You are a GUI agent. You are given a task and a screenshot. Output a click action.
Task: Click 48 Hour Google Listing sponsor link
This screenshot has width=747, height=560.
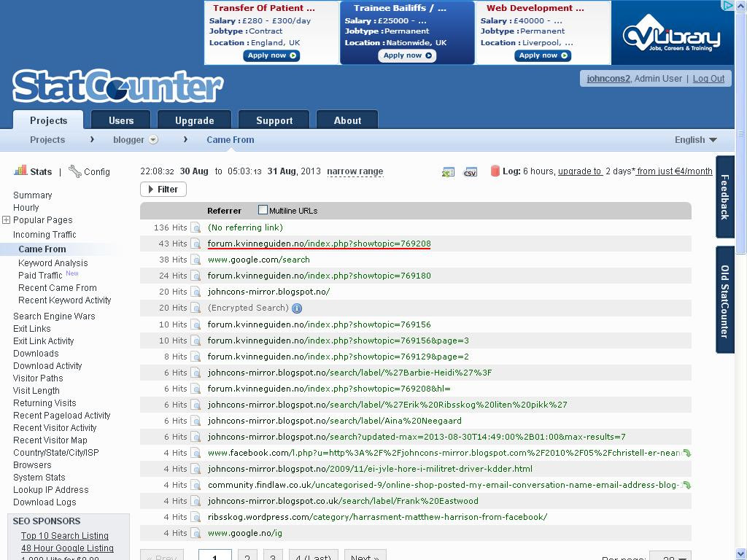click(67, 548)
